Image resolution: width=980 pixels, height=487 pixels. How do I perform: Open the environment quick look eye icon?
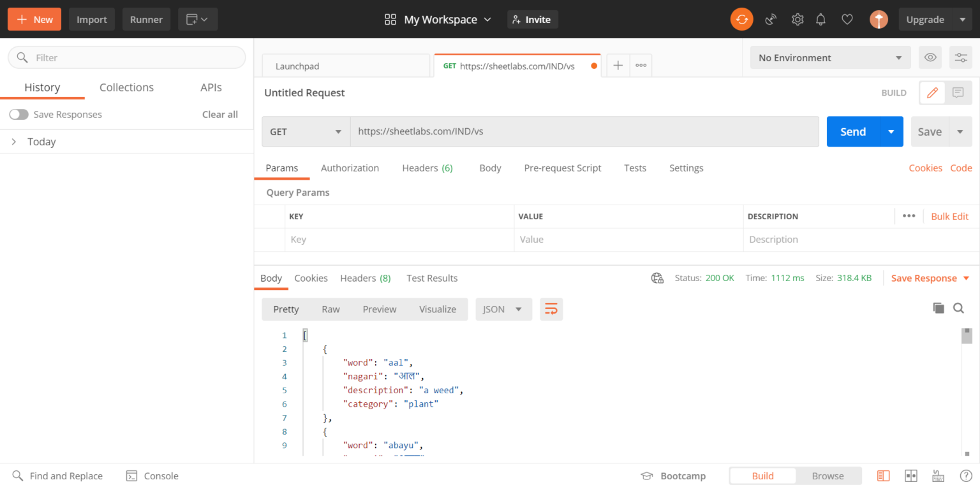[x=930, y=57]
